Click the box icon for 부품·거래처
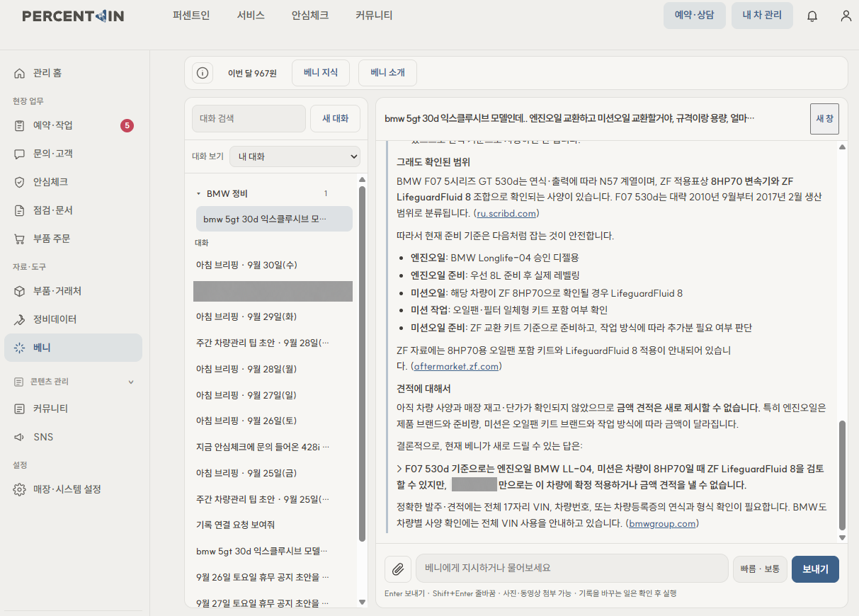859x616 pixels. coord(20,291)
